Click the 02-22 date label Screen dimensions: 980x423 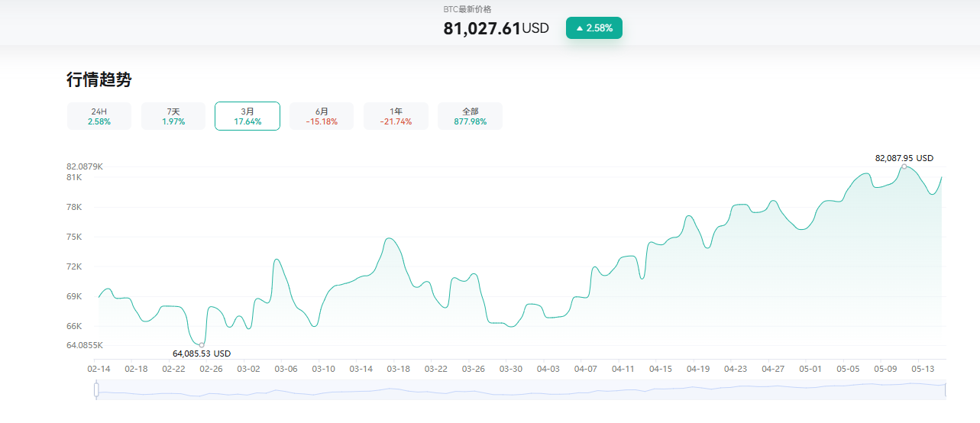173,369
